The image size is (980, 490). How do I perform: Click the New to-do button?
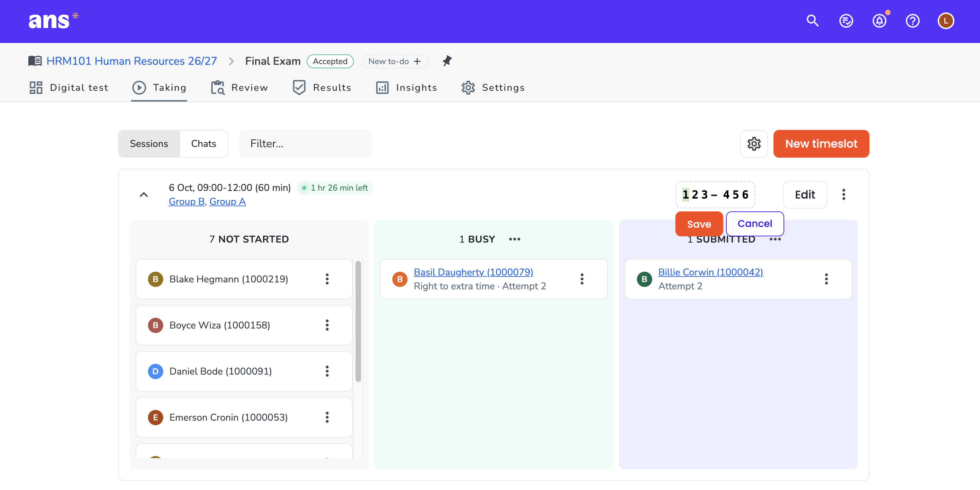395,61
